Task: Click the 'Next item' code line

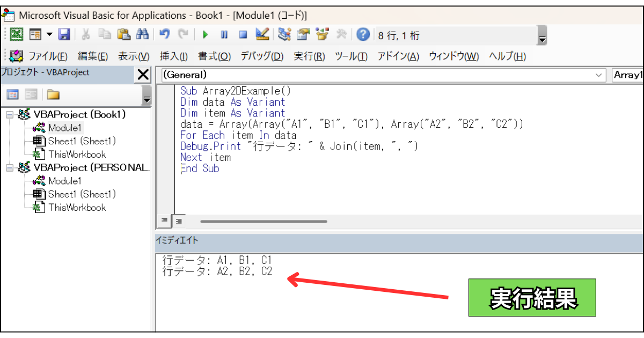Action: coord(205,157)
